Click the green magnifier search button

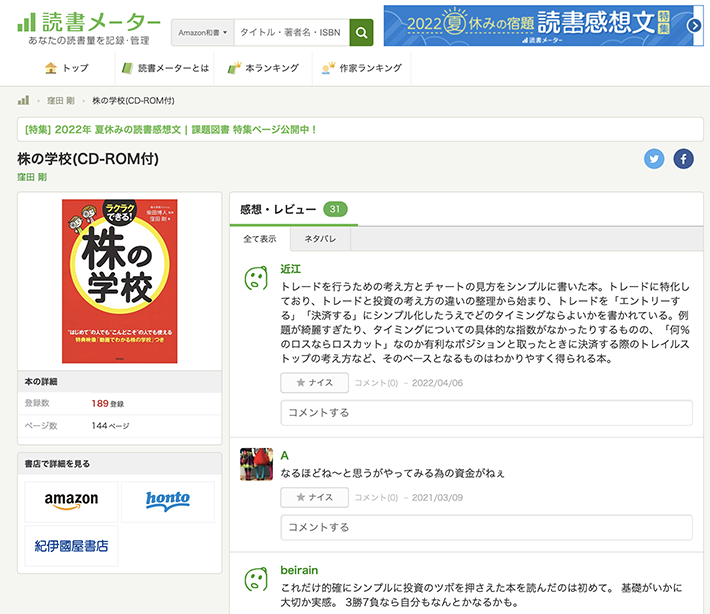click(x=361, y=32)
